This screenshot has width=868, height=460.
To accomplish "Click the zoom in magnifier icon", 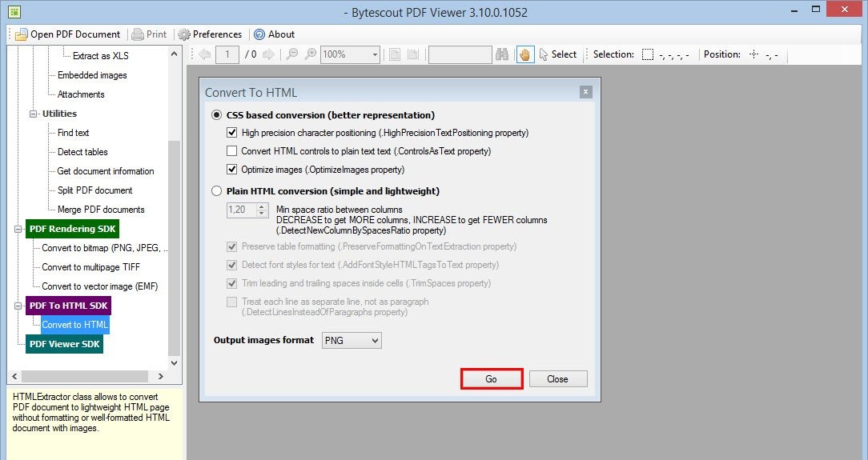I will pyautogui.click(x=311, y=54).
